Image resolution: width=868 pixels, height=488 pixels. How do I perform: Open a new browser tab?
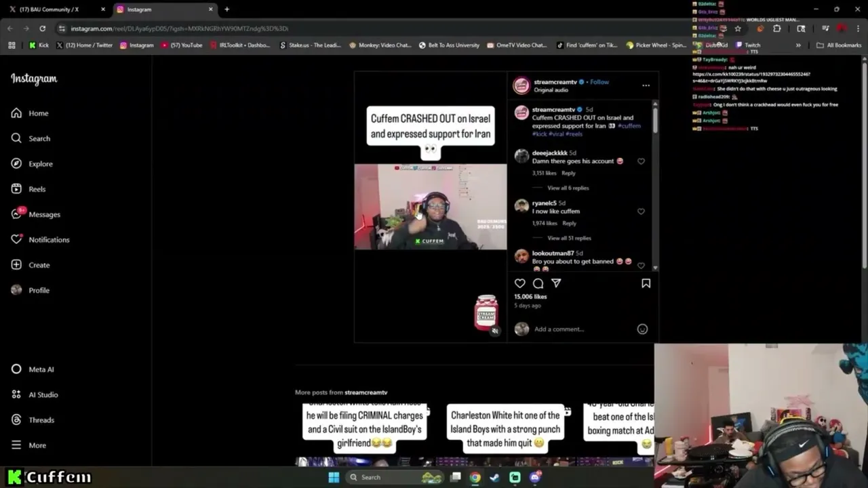[x=226, y=9]
